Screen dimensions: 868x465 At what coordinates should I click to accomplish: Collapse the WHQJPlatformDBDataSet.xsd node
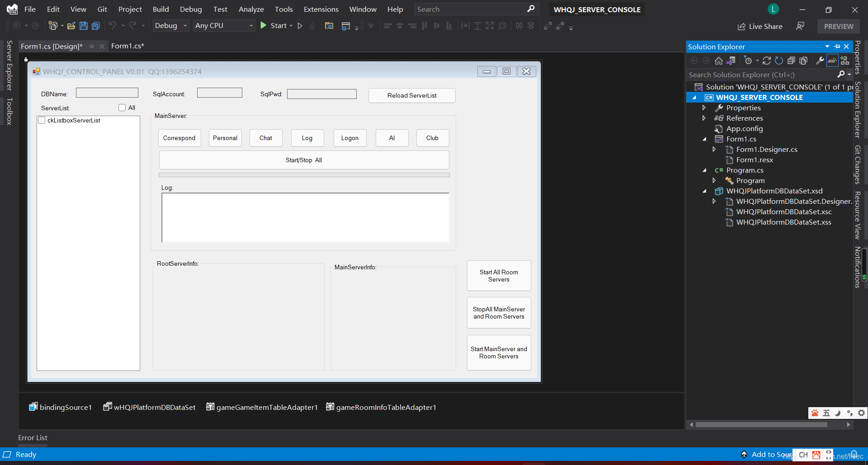tap(704, 191)
